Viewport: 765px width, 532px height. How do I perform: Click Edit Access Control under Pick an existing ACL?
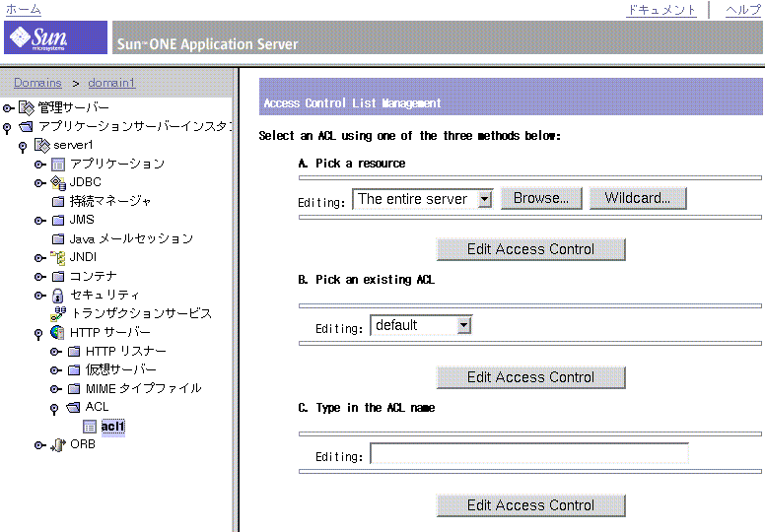pyautogui.click(x=530, y=377)
